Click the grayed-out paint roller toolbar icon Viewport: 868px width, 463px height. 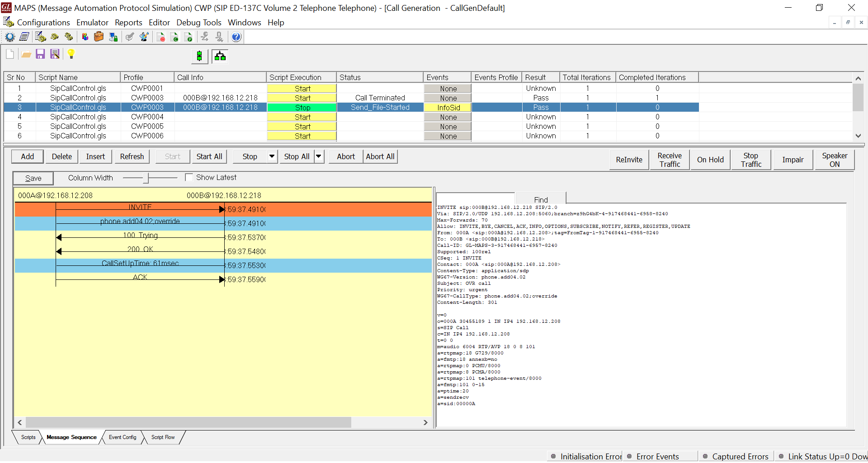tap(130, 37)
